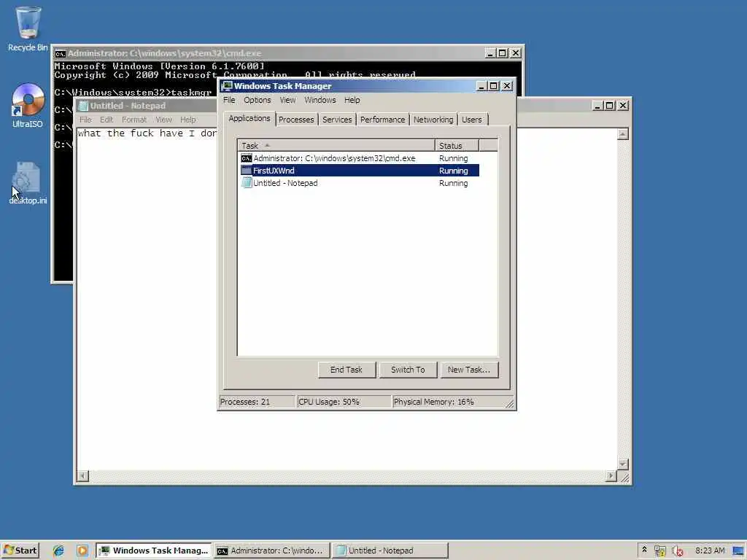Image resolution: width=747 pixels, height=560 pixels.
Task: Click the Processes: 21 status panel
Action: click(258, 402)
